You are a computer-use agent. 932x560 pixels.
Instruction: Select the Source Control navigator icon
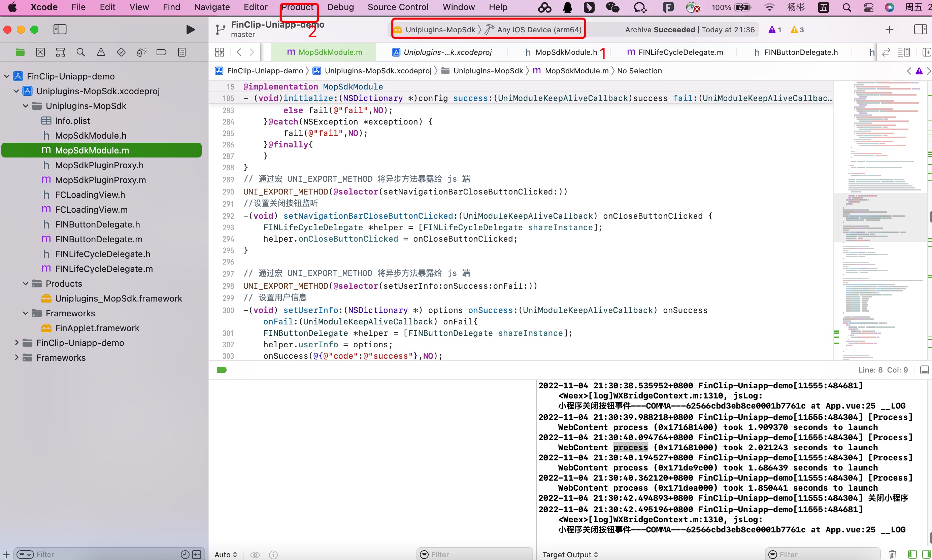pos(40,52)
